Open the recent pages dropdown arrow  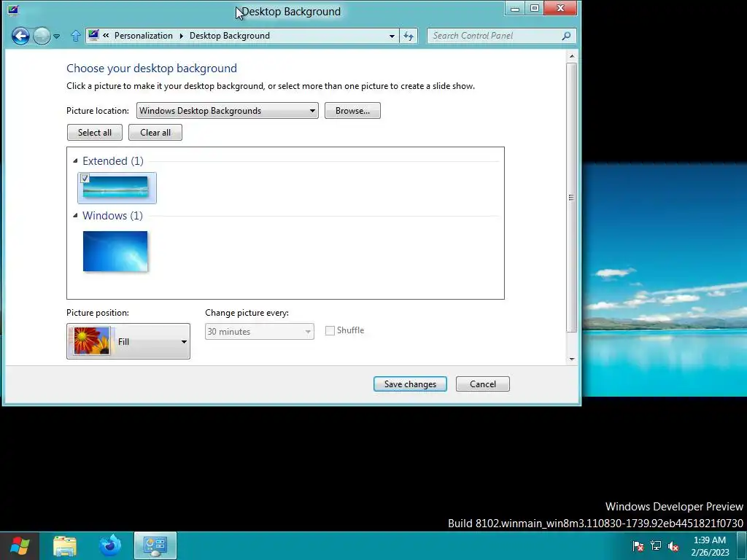click(x=57, y=36)
